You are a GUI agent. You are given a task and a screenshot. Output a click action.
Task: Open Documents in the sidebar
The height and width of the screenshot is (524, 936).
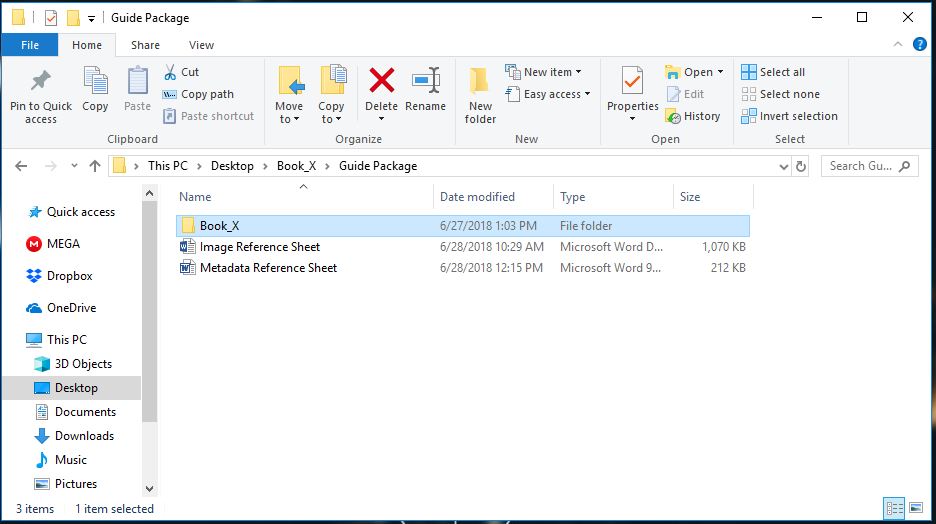coord(75,412)
